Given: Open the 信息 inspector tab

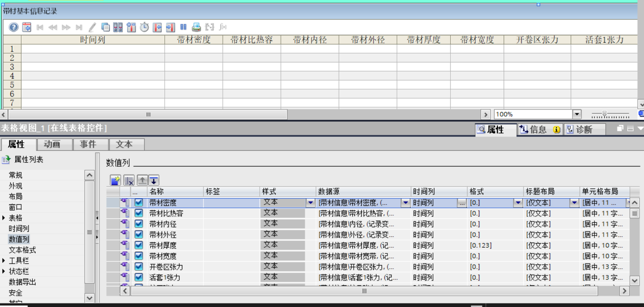Looking at the screenshot, I should click(x=540, y=130).
